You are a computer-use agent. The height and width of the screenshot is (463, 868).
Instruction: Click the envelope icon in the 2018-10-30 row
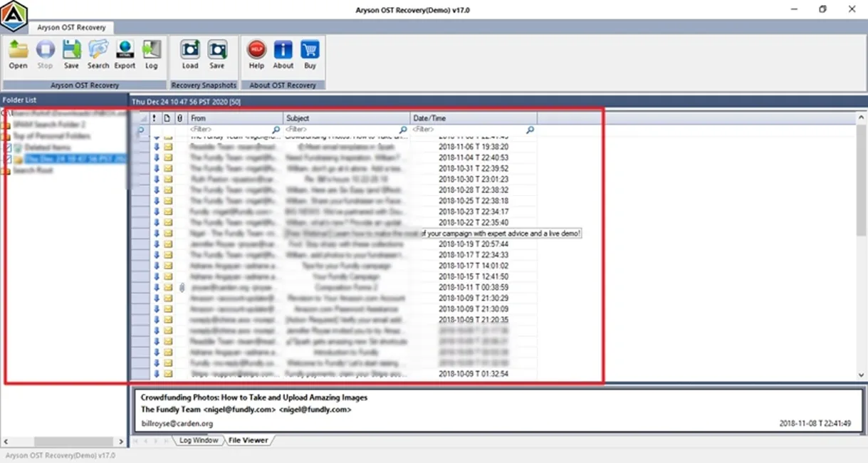[168, 179]
